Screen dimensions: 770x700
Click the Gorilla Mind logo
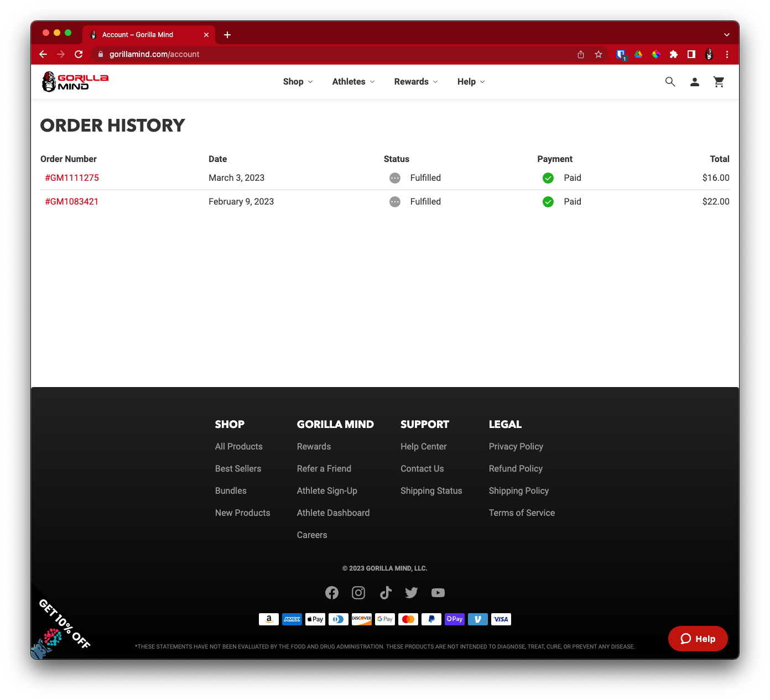(75, 82)
